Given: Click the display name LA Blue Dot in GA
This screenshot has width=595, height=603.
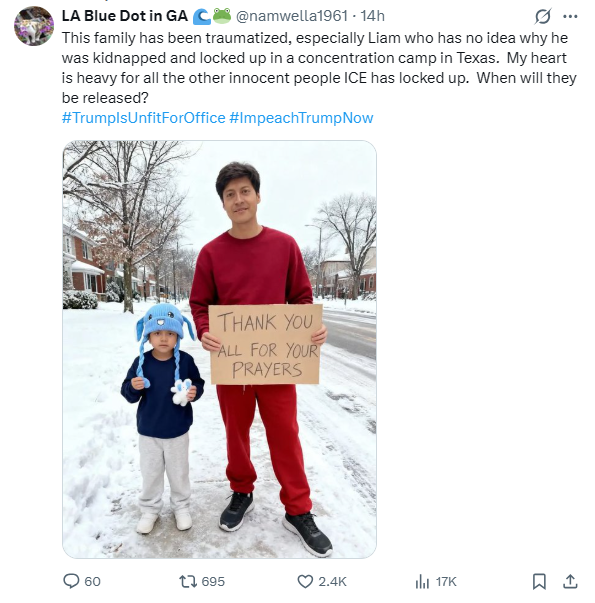Looking at the screenshot, I should pos(125,16).
